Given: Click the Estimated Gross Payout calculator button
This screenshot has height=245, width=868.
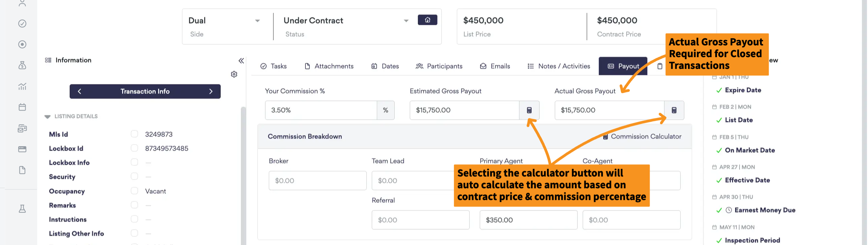Looking at the screenshot, I should click(x=530, y=110).
